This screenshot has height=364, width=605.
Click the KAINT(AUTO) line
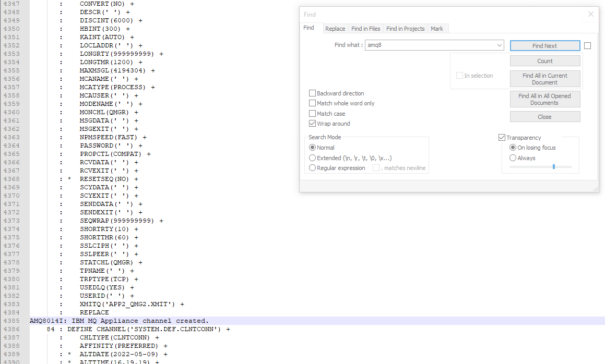107,38
